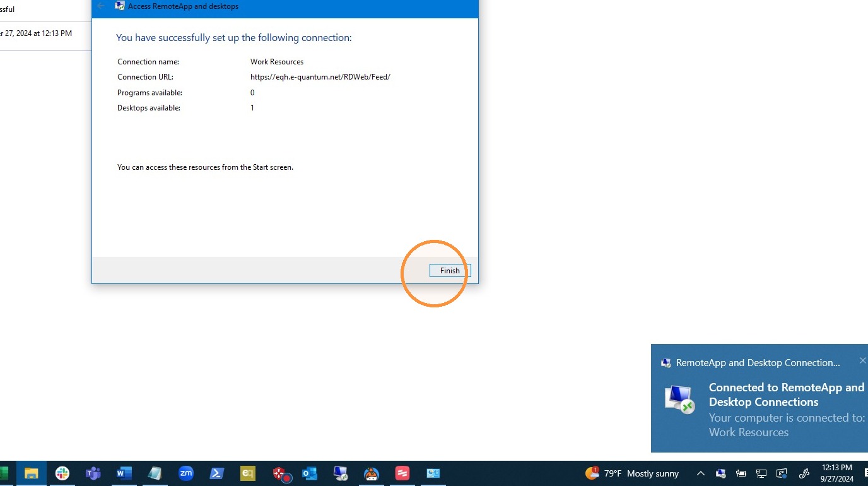Screen dimensions: 868x486
Task: Open Remote Desktop Connection from the taskbar
Action: pos(341,473)
